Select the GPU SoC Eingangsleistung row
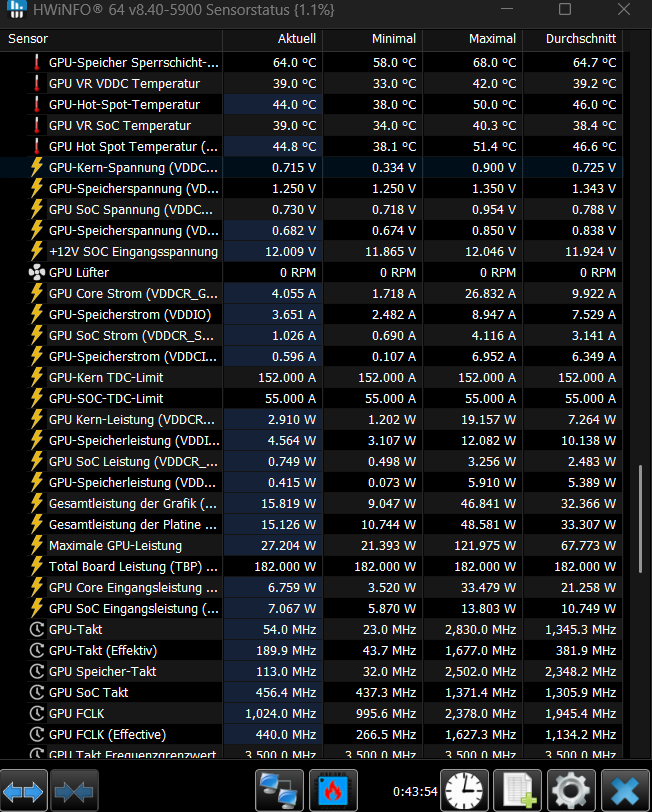 pyautogui.click(x=311, y=608)
